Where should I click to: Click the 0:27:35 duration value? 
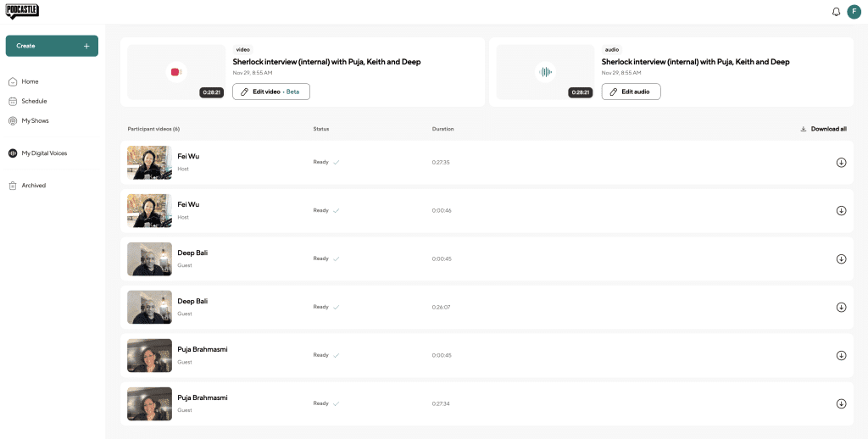[x=441, y=163]
